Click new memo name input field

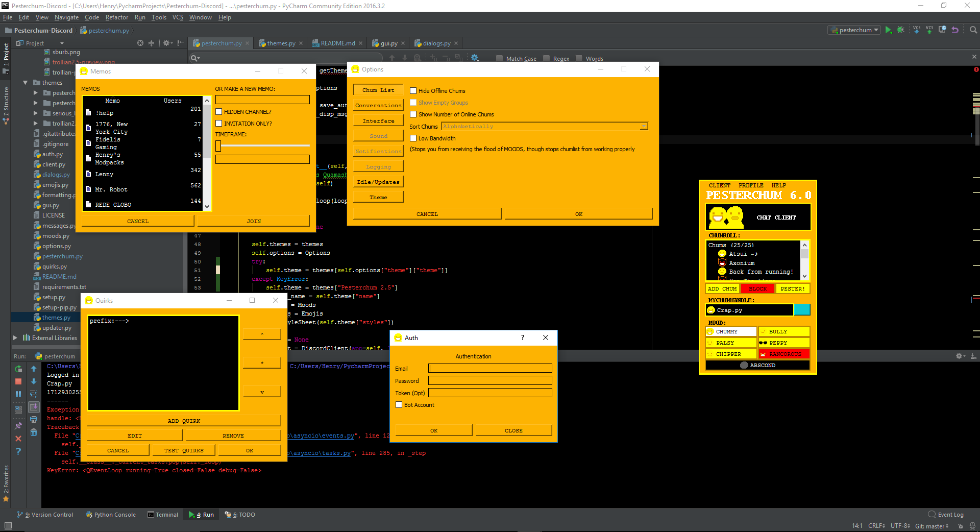point(262,100)
